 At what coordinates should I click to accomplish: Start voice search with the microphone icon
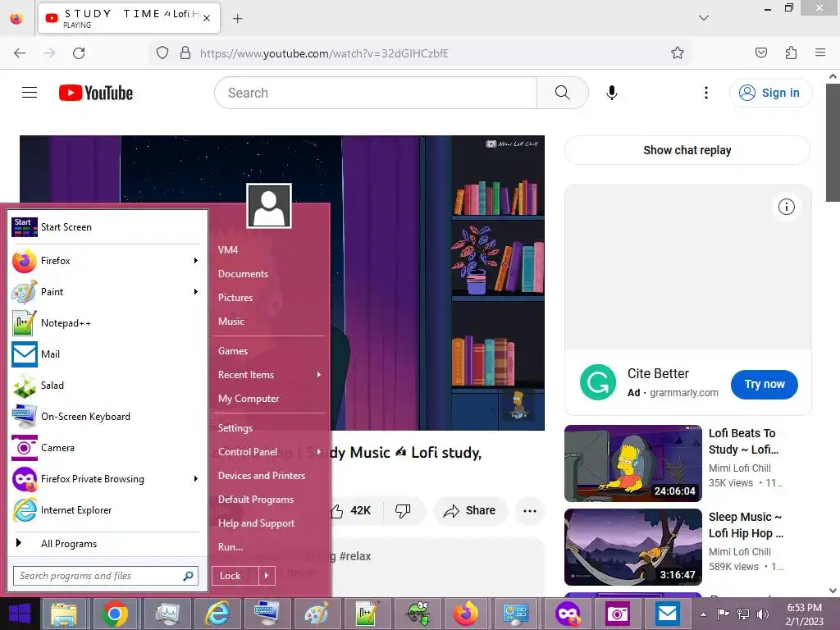(612, 93)
